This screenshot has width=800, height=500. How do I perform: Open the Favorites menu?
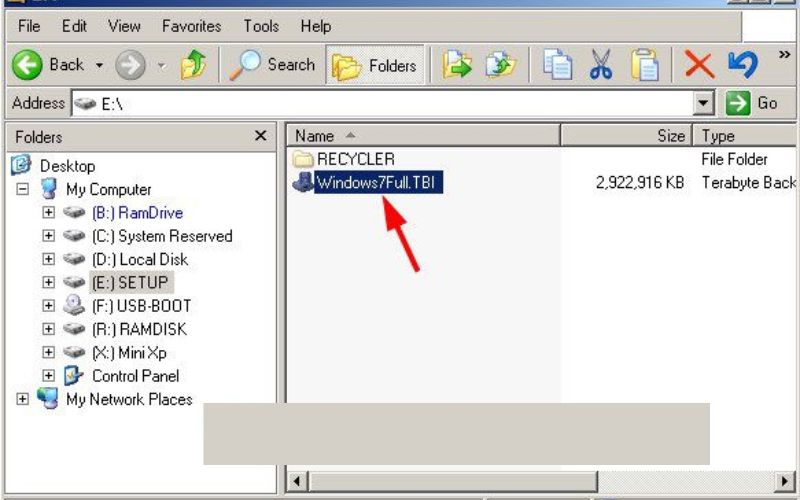(191, 26)
